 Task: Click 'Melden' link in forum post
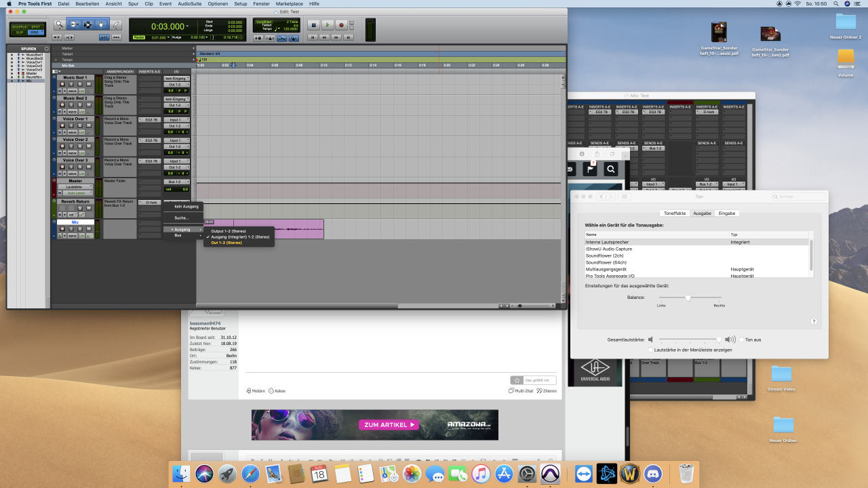(256, 391)
